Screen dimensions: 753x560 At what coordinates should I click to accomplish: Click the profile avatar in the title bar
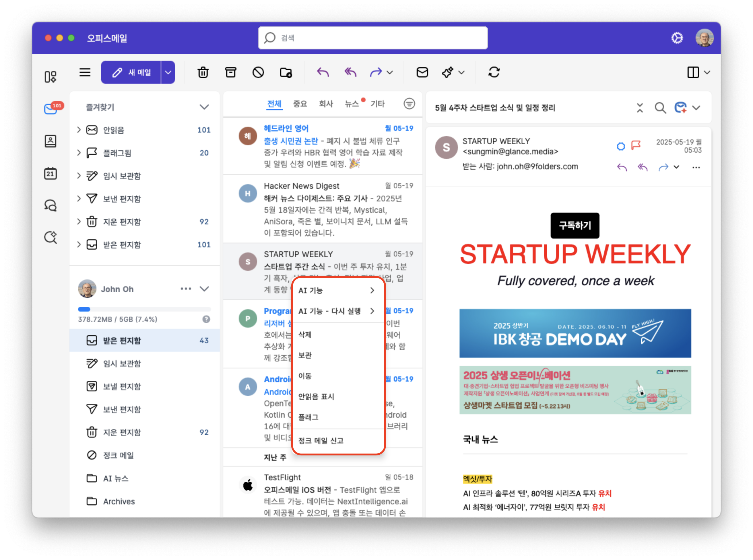tap(704, 38)
